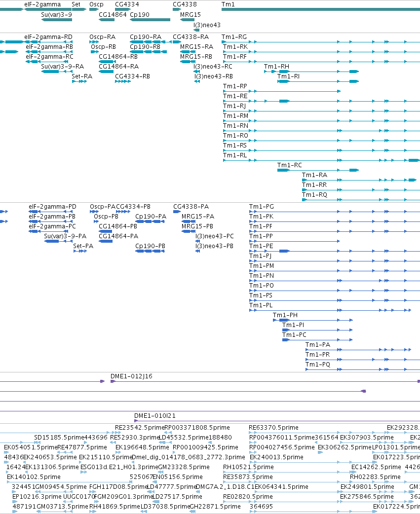Select transcript Tm1-RA

coord(314,175)
